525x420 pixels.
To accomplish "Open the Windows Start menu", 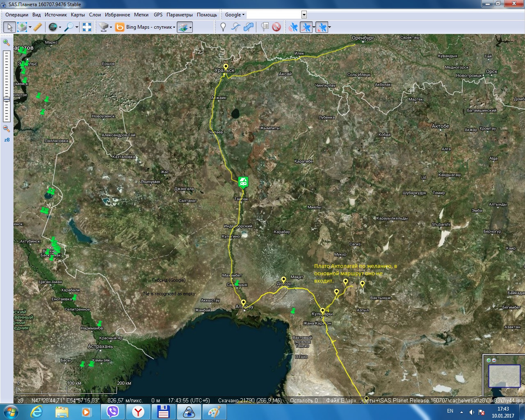I will (x=11, y=411).
